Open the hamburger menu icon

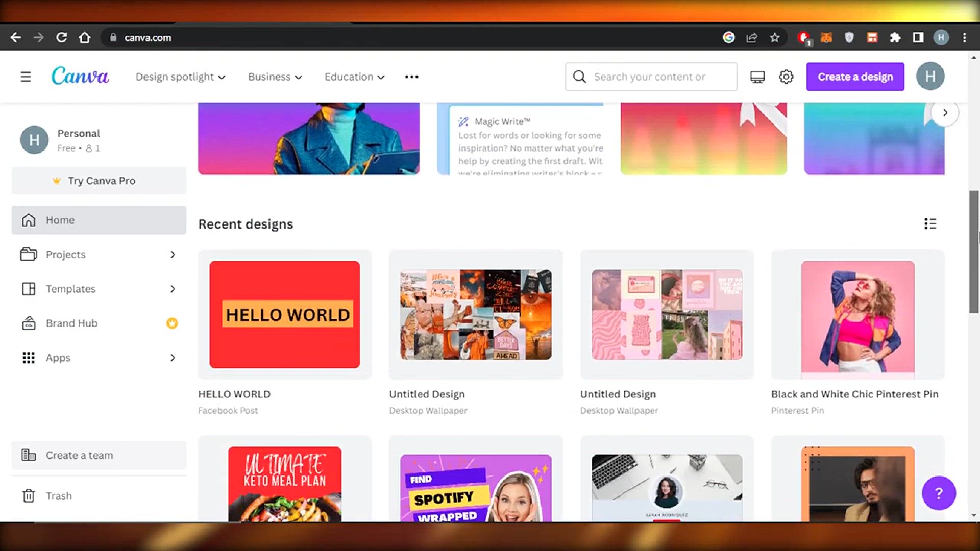click(x=26, y=77)
